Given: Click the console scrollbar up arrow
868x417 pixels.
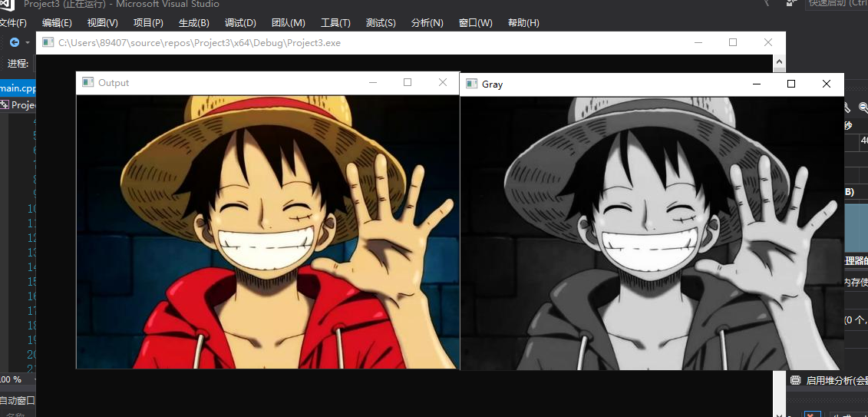Looking at the screenshot, I should pyautogui.click(x=780, y=61).
